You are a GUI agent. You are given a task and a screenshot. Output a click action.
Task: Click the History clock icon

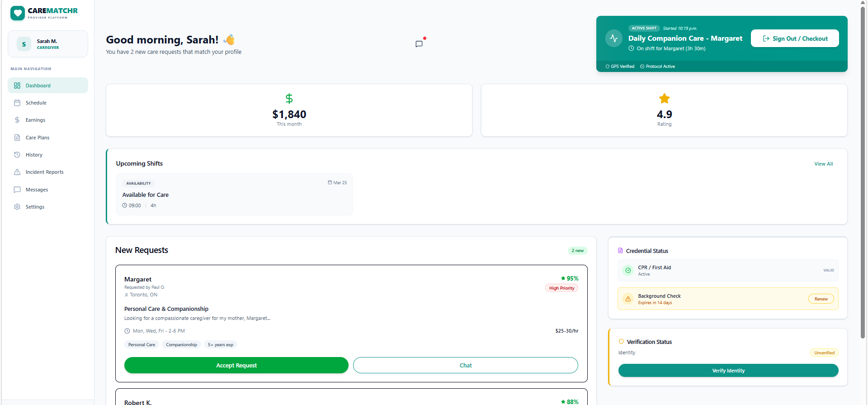(17, 155)
